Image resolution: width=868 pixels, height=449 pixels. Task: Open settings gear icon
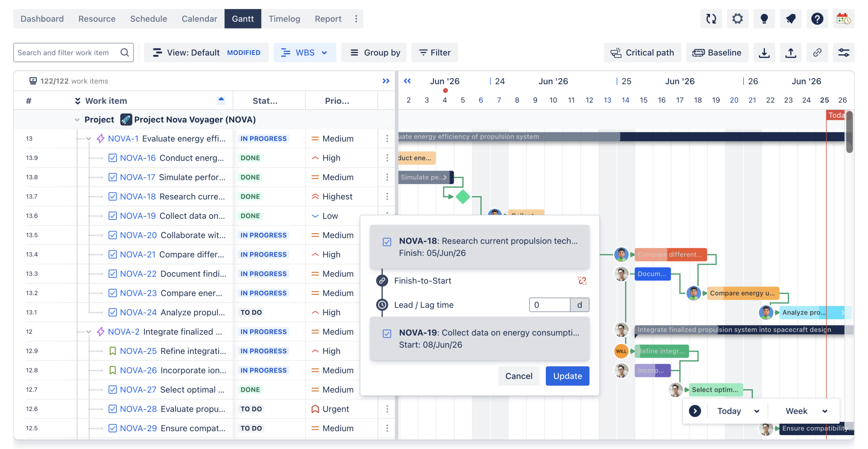pos(737,19)
